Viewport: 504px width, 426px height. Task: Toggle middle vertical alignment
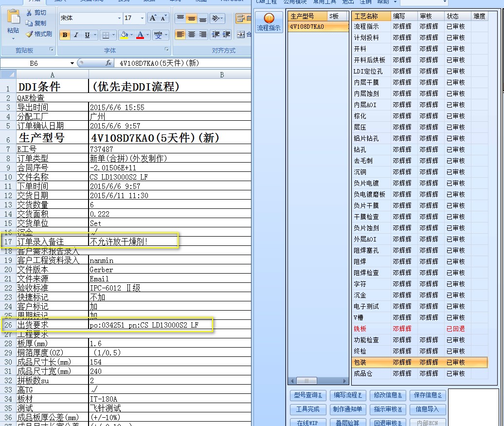[192, 18]
